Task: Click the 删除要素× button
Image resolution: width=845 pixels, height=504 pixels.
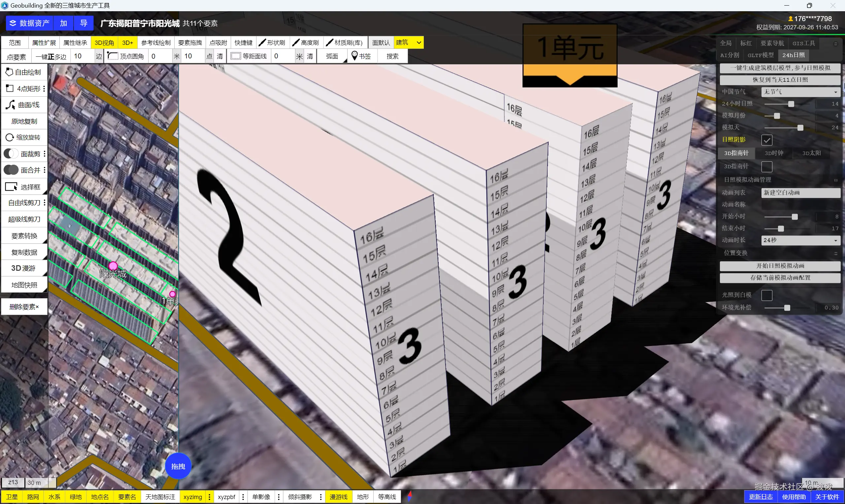Action: click(x=24, y=307)
